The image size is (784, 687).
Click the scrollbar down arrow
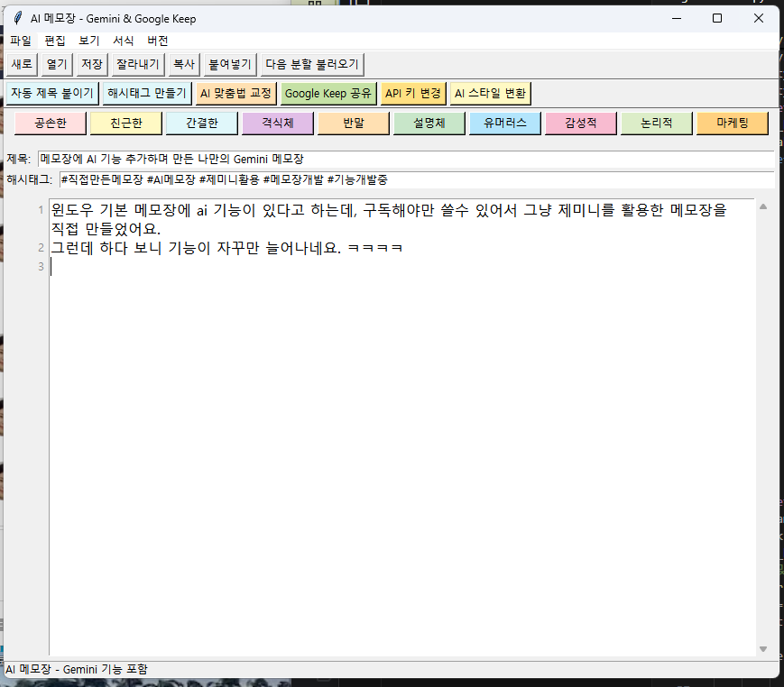(763, 649)
